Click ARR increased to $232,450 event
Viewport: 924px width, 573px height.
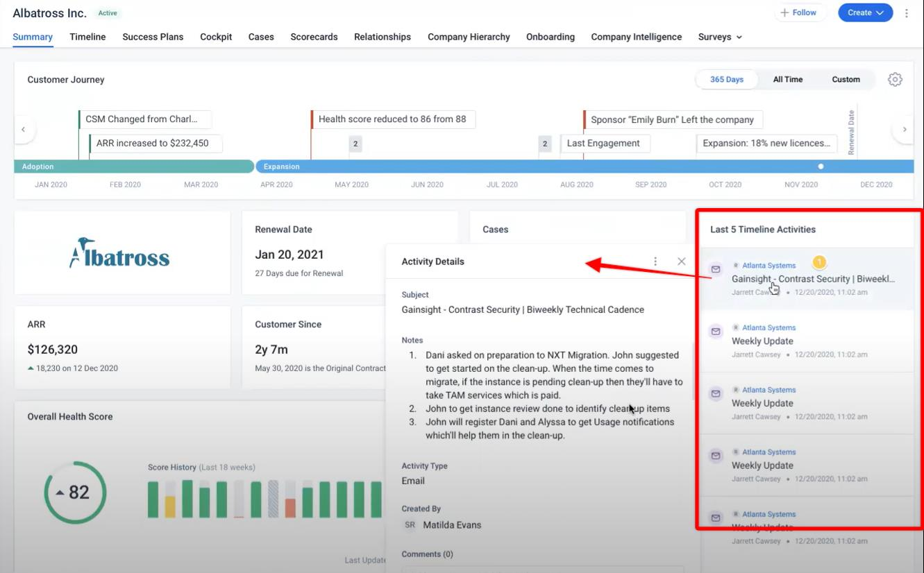tap(156, 143)
